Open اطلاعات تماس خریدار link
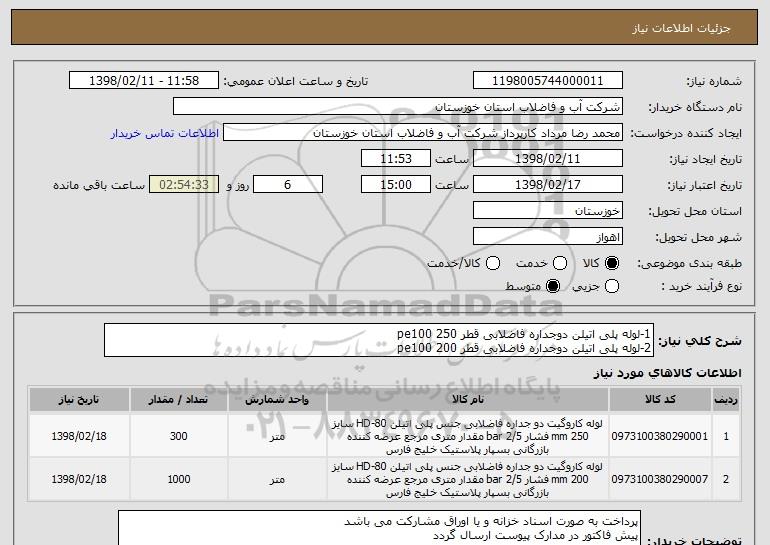Image resolution: width=770 pixels, height=545 pixels. pos(165,133)
